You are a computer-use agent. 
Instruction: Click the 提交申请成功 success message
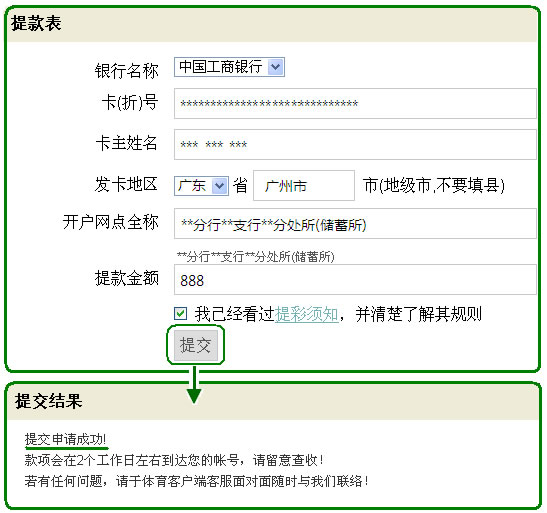point(65,439)
